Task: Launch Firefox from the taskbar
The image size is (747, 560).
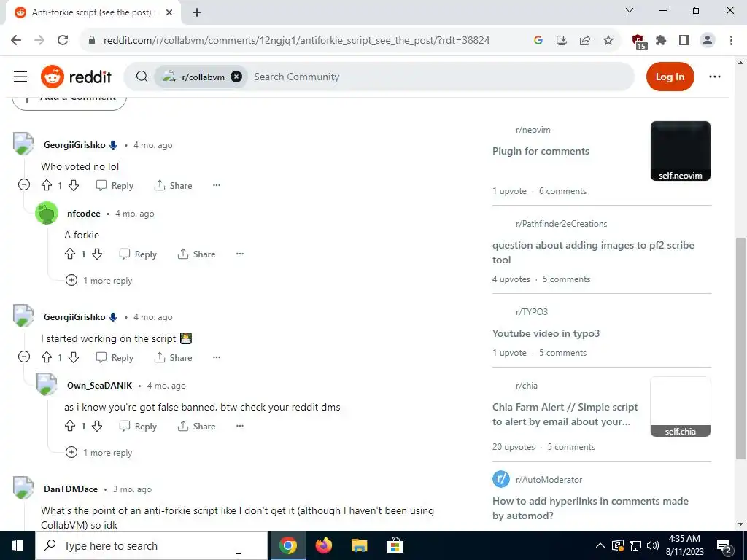Action: click(323, 545)
